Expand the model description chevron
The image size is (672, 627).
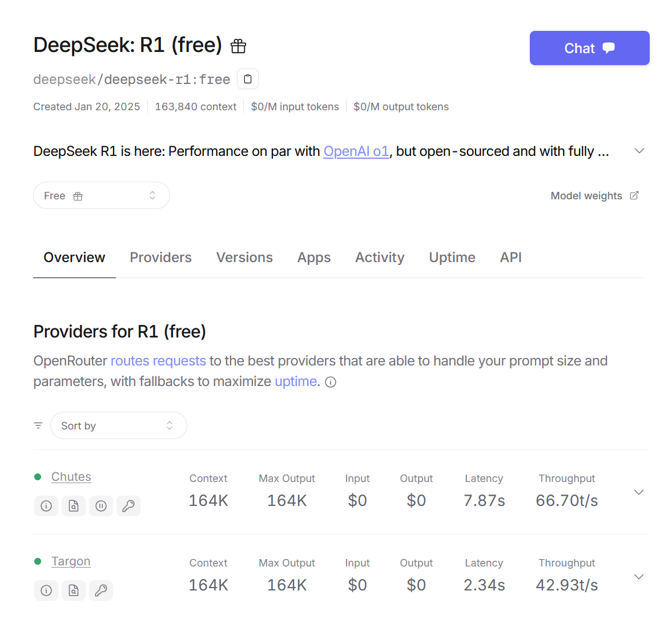[x=639, y=151]
